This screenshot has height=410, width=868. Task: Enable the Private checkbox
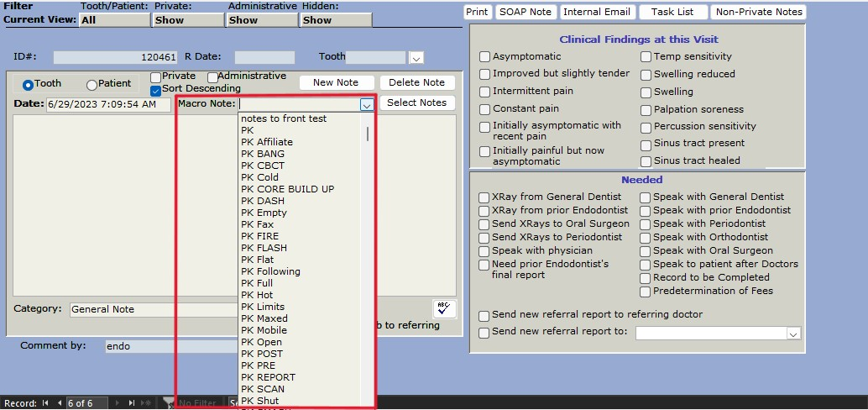155,77
